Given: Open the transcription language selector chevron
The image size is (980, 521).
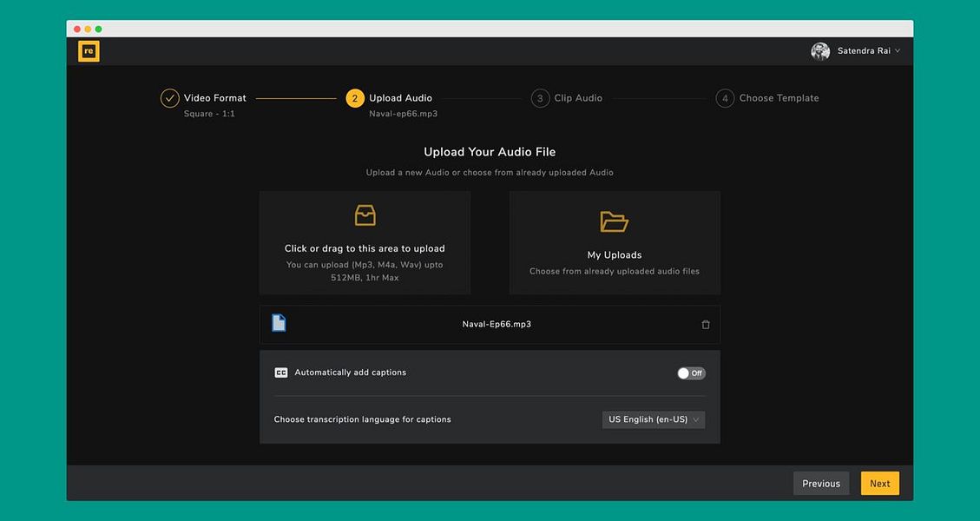Looking at the screenshot, I should pyautogui.click(x=697, y=419).
